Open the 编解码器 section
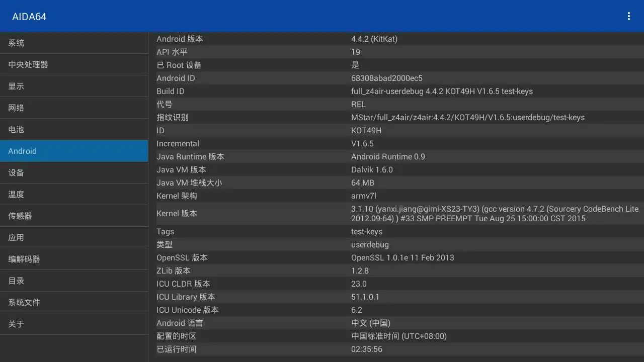Viewport: 644px width, 362px height. click(74, 259)
